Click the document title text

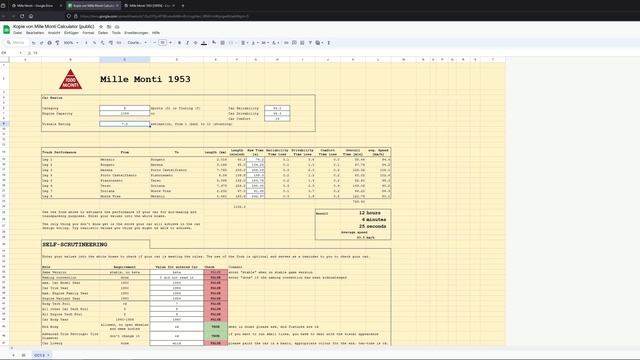pos(53,27)
